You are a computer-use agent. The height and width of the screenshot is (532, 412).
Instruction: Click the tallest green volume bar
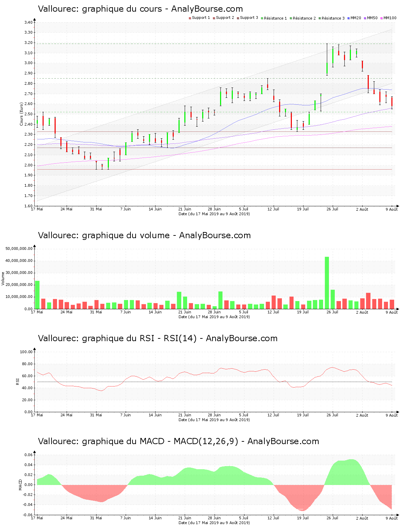pos(327,283)
